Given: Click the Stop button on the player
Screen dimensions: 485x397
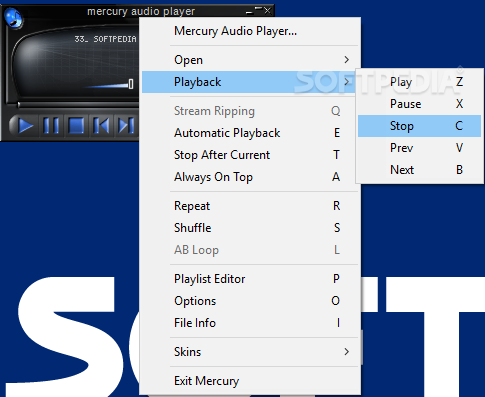Looking at the screenshot, I should pyautogui.click(x=76, y=126).
